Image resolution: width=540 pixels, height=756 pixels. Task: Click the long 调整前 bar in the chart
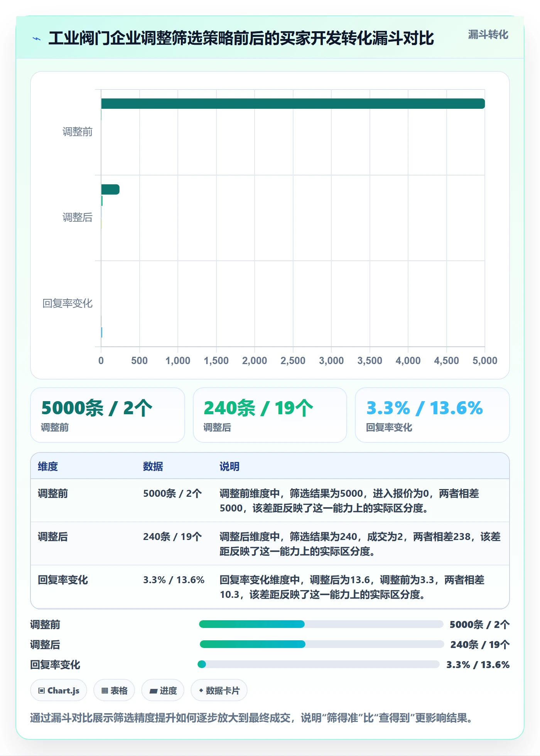tap(293, 103)
